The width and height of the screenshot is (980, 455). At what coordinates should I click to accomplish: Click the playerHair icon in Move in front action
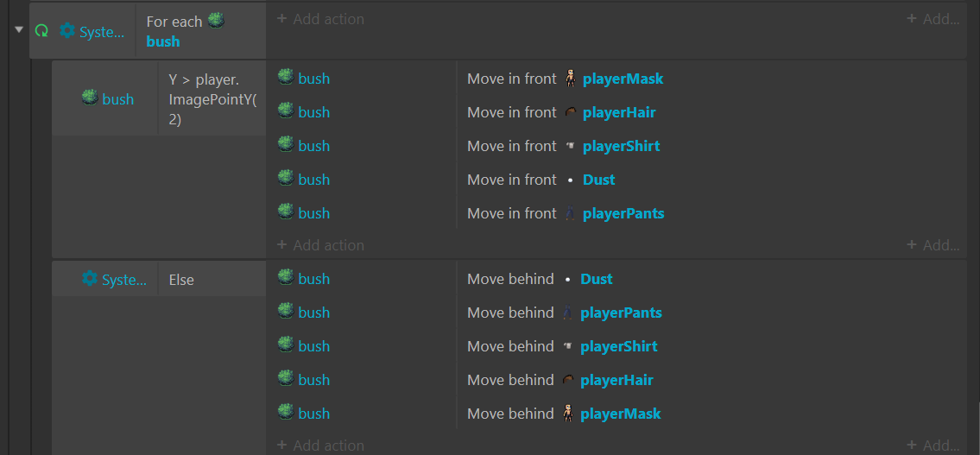coord(569,112)
